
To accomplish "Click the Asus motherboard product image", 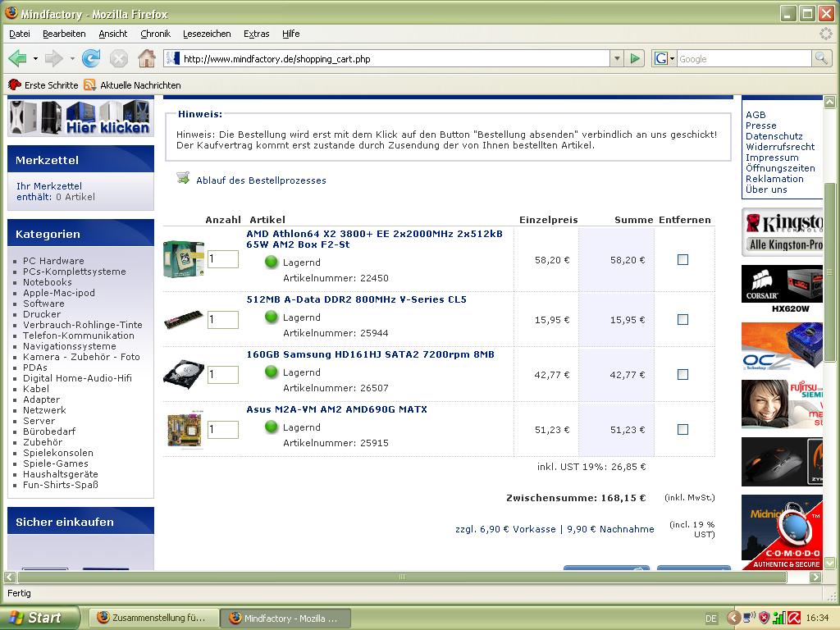I will click(185, 429).
